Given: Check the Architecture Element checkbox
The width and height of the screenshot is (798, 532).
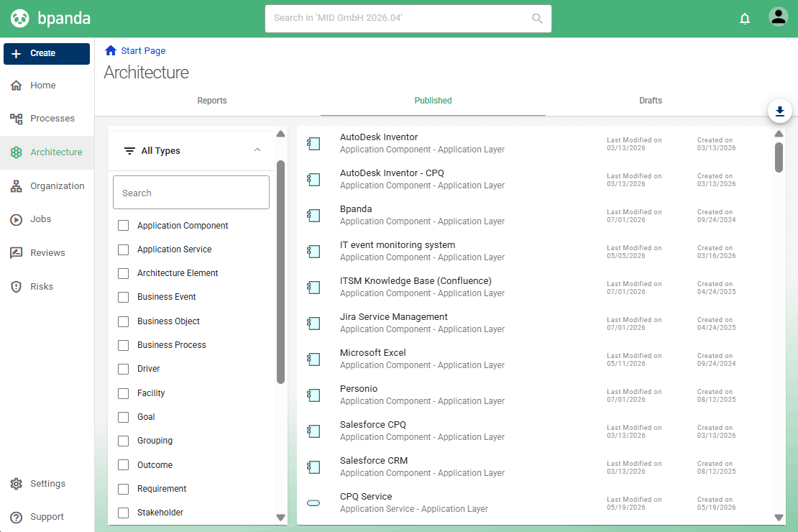Looking at the screenshot, I should [123, 273].
